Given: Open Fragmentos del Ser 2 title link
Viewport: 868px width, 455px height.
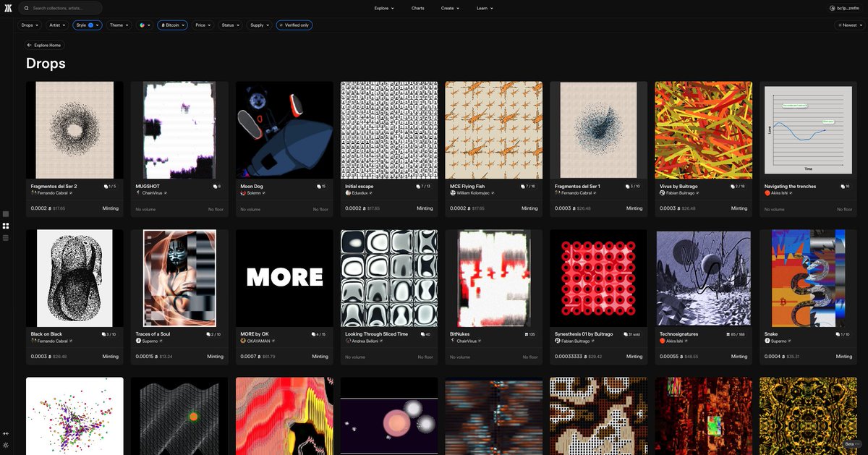Looking at the screenshot, I should tap(54, 186).
